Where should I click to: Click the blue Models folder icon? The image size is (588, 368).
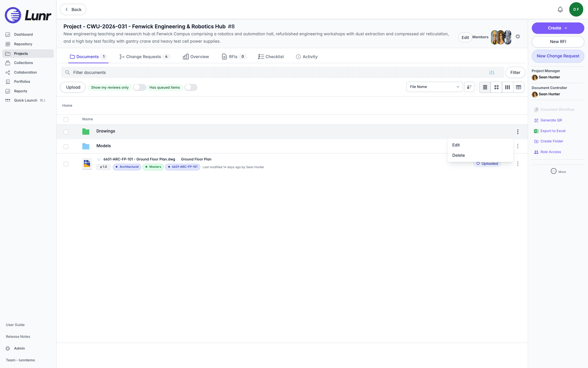point(86,146)
